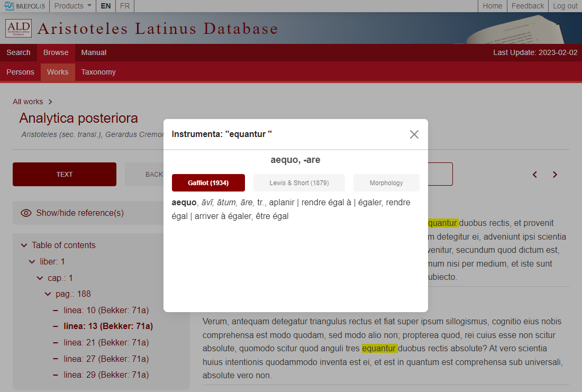The width and height of the screenshot is (582, 392).
Task: Collapse the Table of contents panel
Action: pyautogui.click(x=24, y=245)
